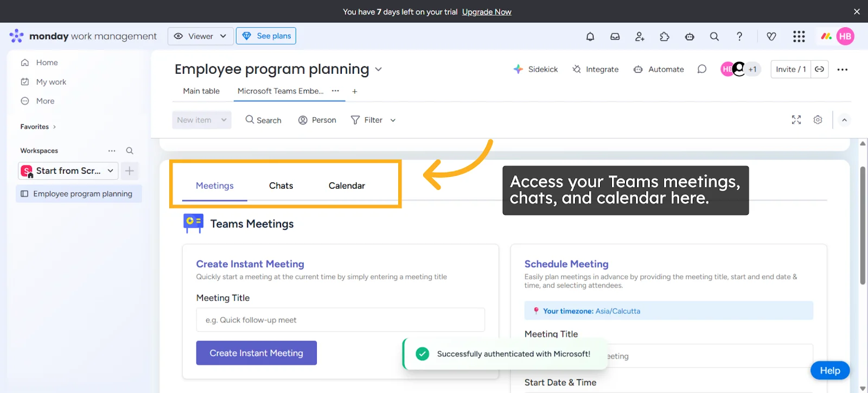Open the notifications bell icon
The image size is (868, 393).
[x=590, y=36]
